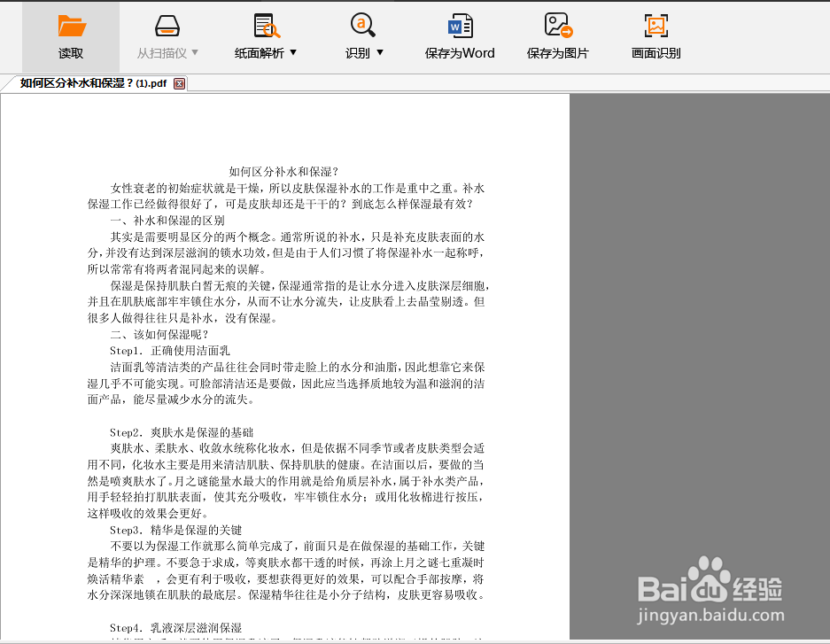This screenshot has height=644, width=830.
Task: Click the Save as Picture icon
Action: [x=558, y=26]
